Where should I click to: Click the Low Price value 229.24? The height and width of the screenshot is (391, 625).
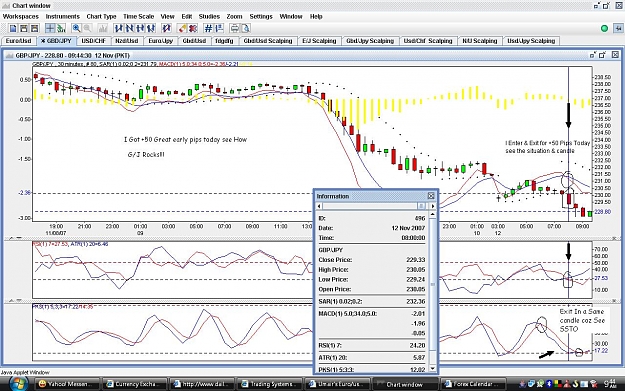click(415, 279)
